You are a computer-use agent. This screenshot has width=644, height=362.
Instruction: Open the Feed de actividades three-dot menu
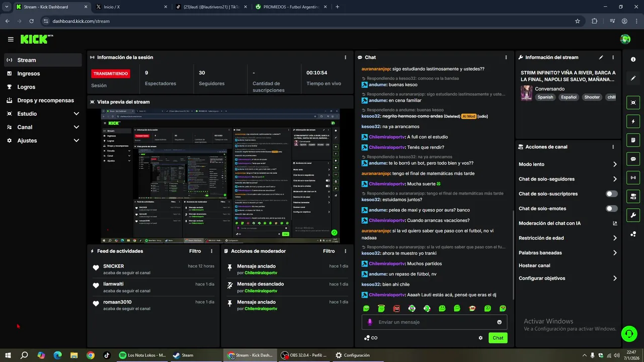(x=211, y=251)
